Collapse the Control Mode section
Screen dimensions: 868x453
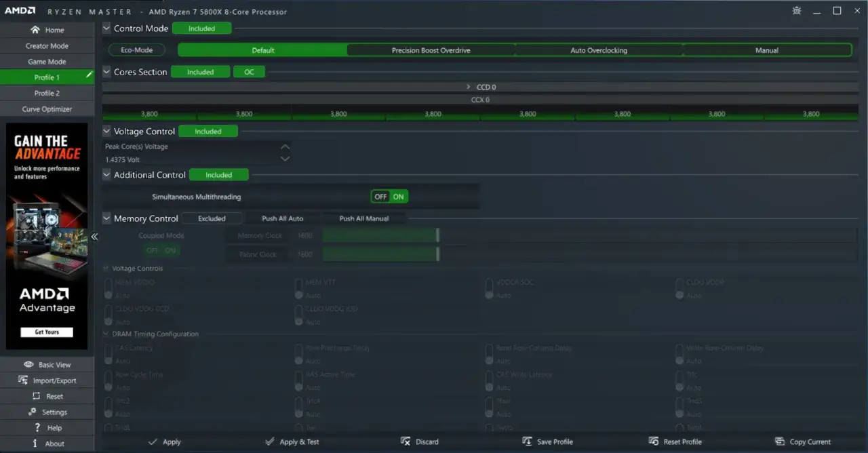[x=106, y=28]
